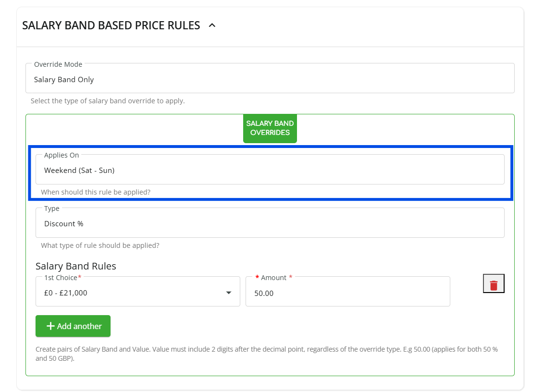Click the Override Mode field label

click(58, 64)
